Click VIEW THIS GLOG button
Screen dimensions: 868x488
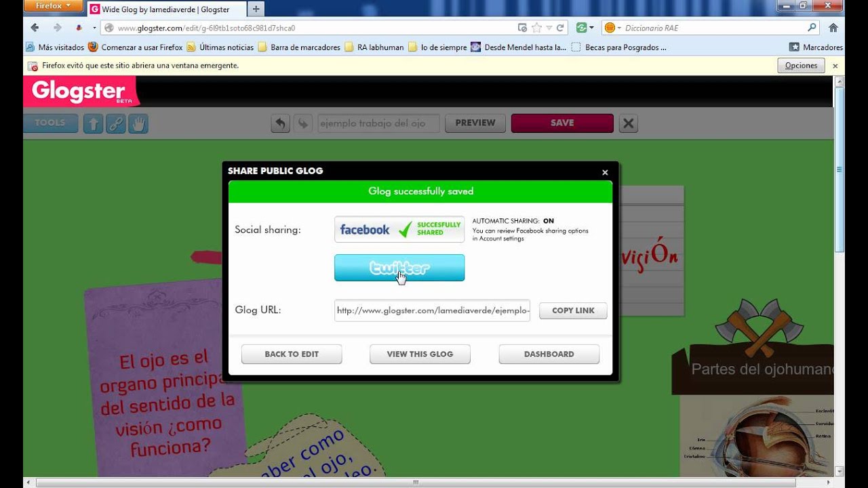pos(420,354)
